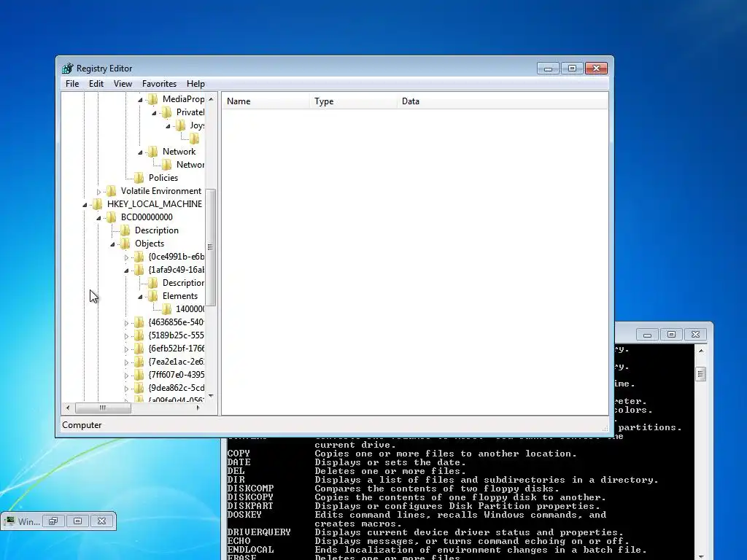This screenshot has height=560, width=747.
Task: Open the Edit menu
Action: [96, 84]
